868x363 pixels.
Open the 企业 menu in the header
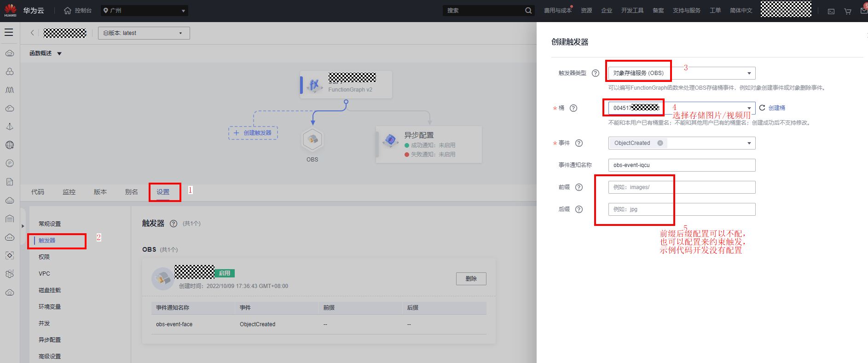tap(607, 11)
